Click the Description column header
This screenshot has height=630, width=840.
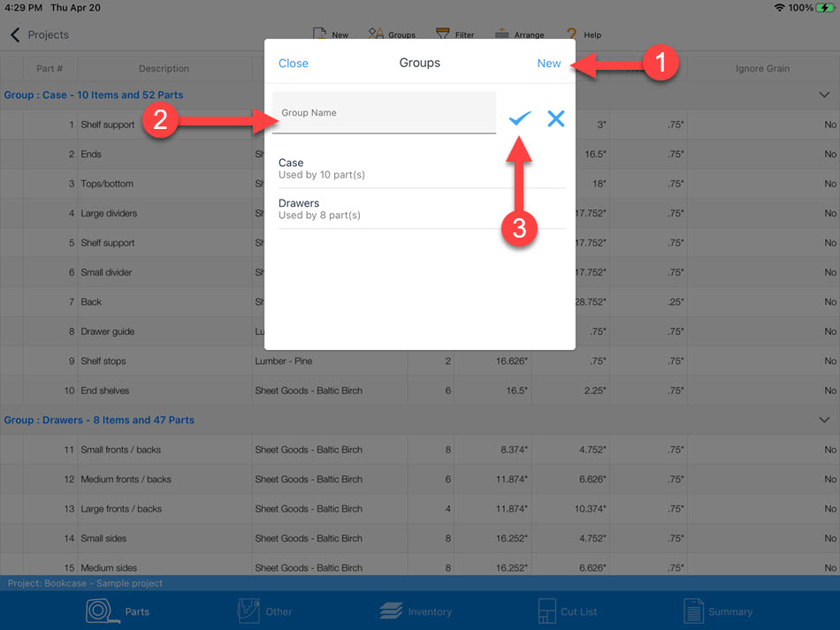point(164,69)
